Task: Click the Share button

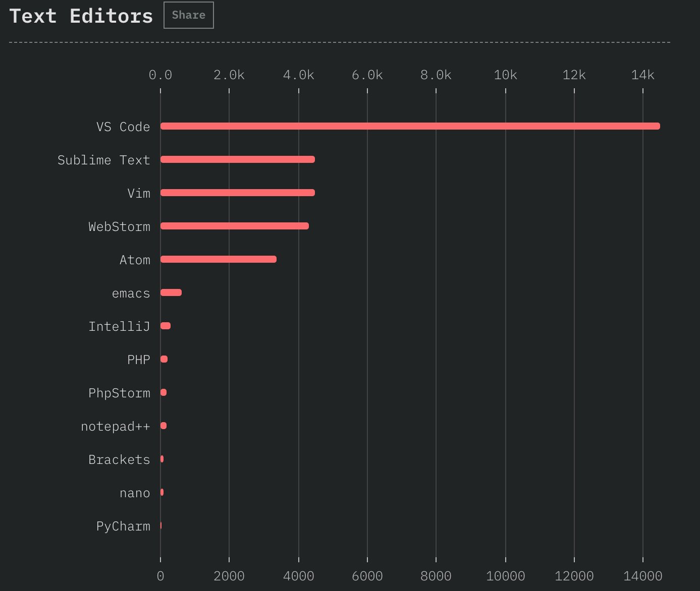Action: coord(189,15)
